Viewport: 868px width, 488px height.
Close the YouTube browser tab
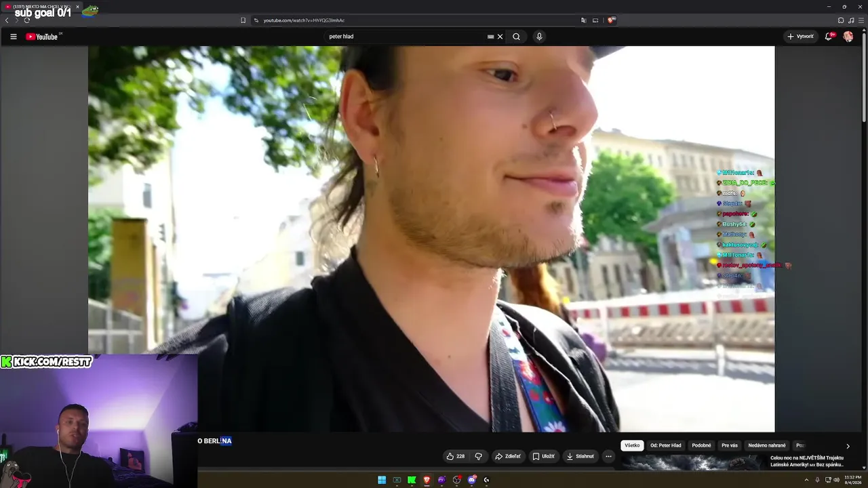click(x=77, y=7)
